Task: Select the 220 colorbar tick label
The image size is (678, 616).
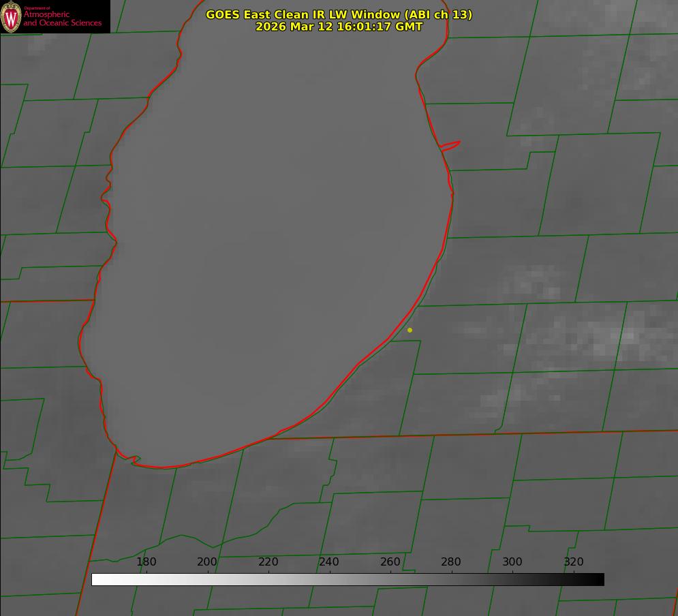Action: (268, 562)
